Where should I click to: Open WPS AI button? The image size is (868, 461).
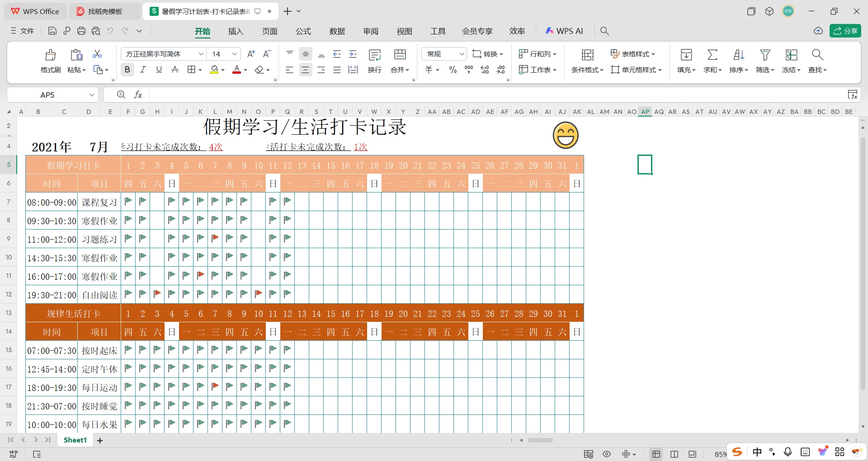click(564, 31)
